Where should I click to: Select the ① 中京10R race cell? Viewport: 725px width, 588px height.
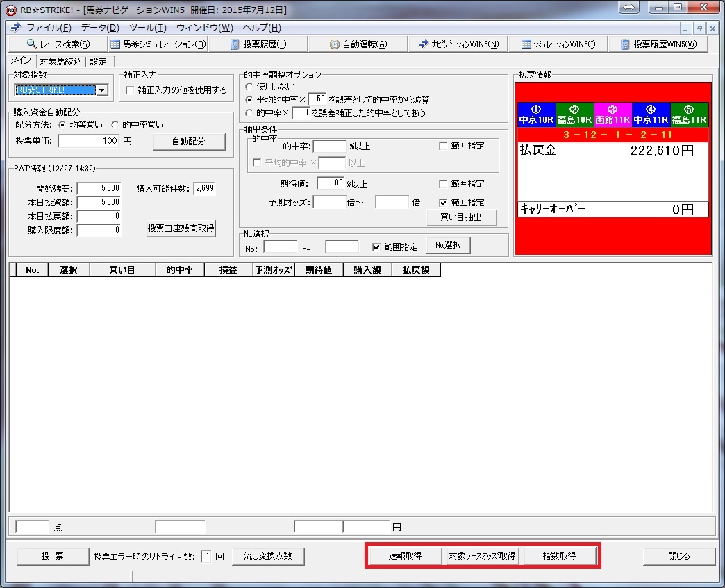[x=536, y=115]
